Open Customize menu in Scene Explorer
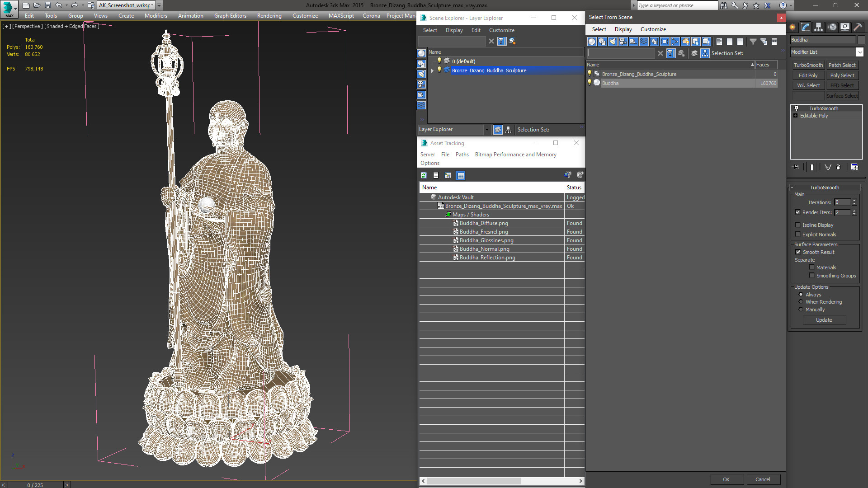Image resolution: width=868 pixels, height=488 pixels. tap(501, 30)
